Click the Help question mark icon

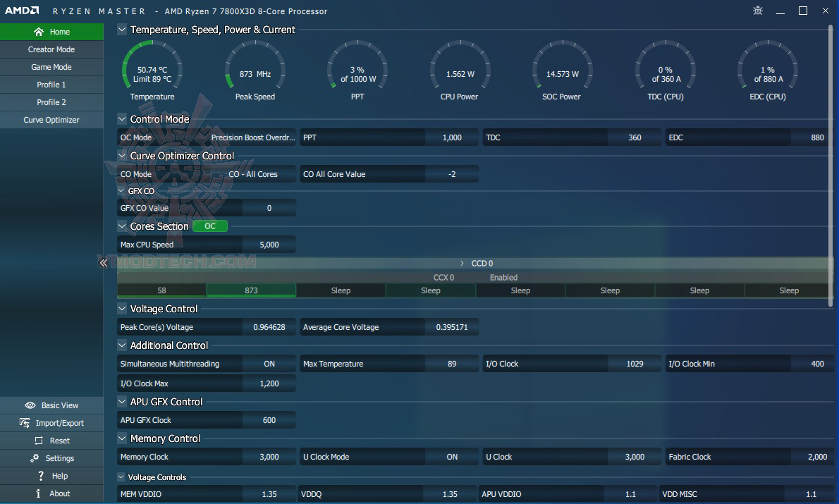coord(41,476)
